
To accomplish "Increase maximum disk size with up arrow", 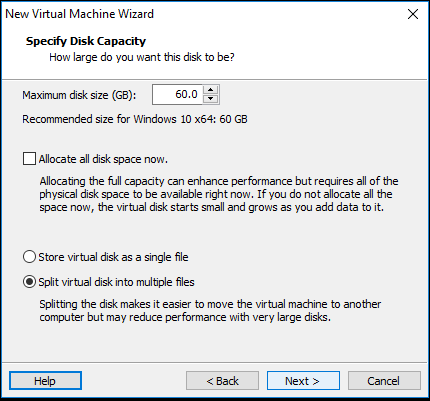I will (x=210, y=90).
